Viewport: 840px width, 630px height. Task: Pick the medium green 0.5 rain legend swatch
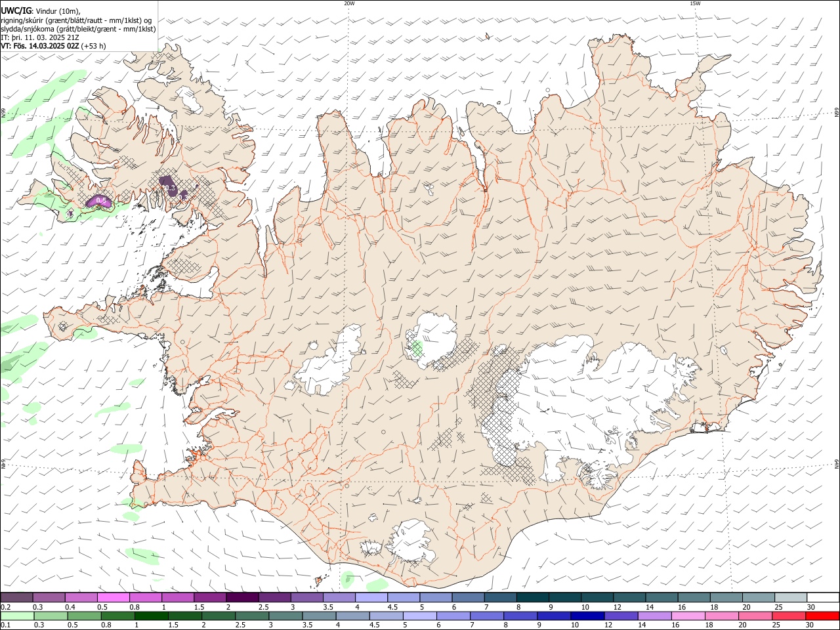tap(84, 616)
